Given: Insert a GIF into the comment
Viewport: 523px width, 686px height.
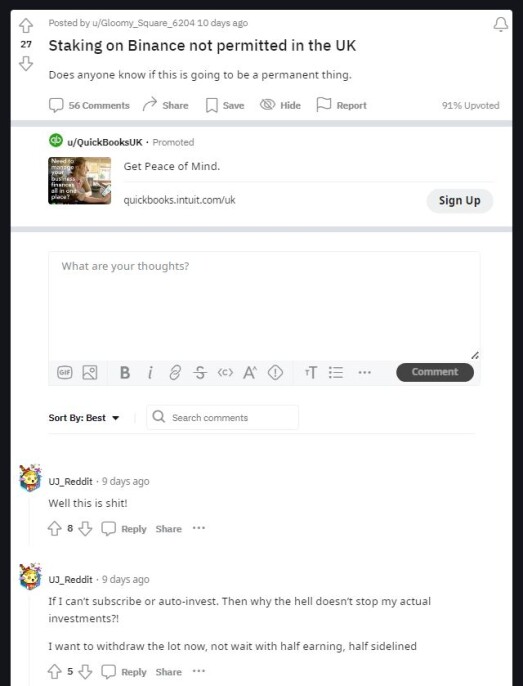Looking at the screenshot, I should pos(65,373).
